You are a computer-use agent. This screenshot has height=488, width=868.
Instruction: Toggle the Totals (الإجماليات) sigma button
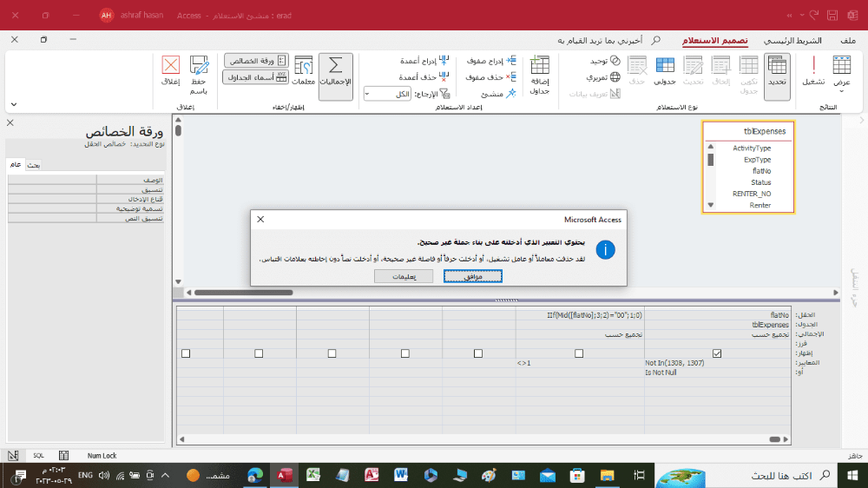[335, 76]
